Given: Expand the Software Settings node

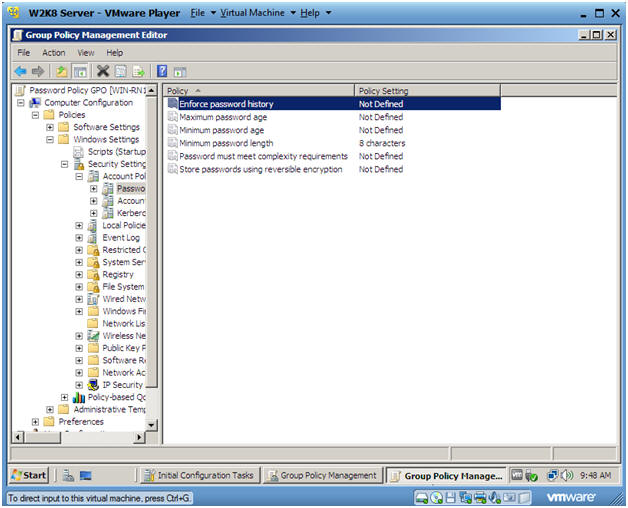Looking at the screenshot, I should pyautogui.click(x=50, y=127).
